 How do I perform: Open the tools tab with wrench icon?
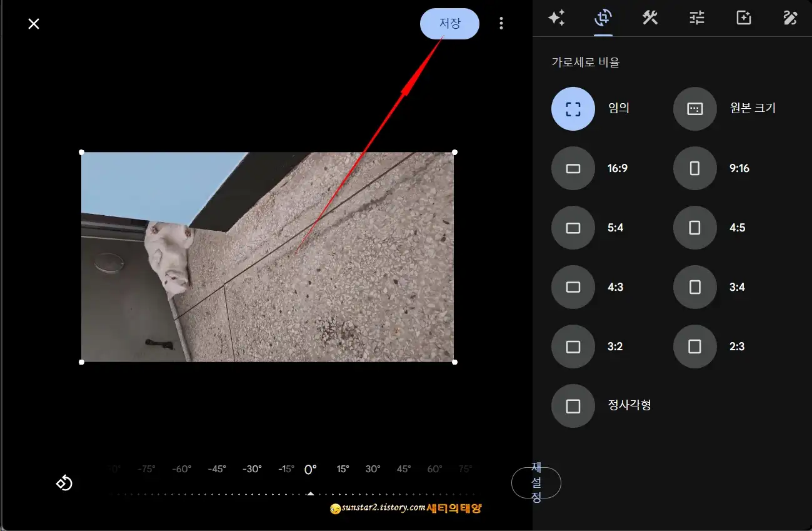650,18
